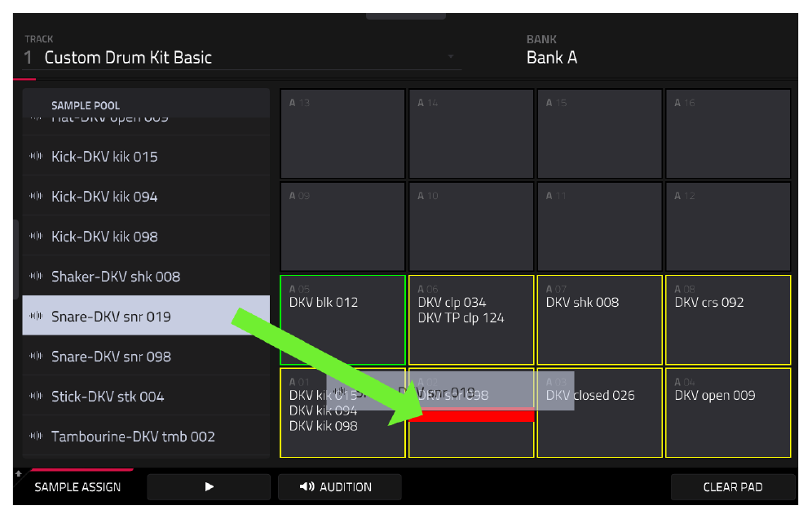
Task: Select Snare-DKV snr 098 sample
Action: click(146, 356)
